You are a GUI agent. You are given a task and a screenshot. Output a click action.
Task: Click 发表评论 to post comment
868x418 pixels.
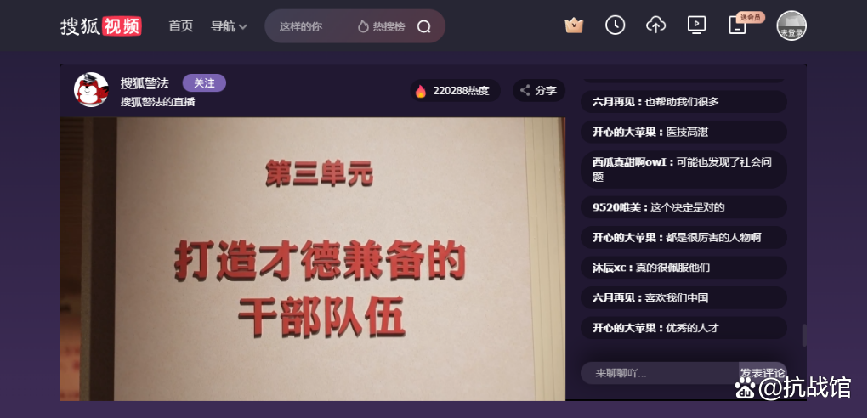coord(763,373)
